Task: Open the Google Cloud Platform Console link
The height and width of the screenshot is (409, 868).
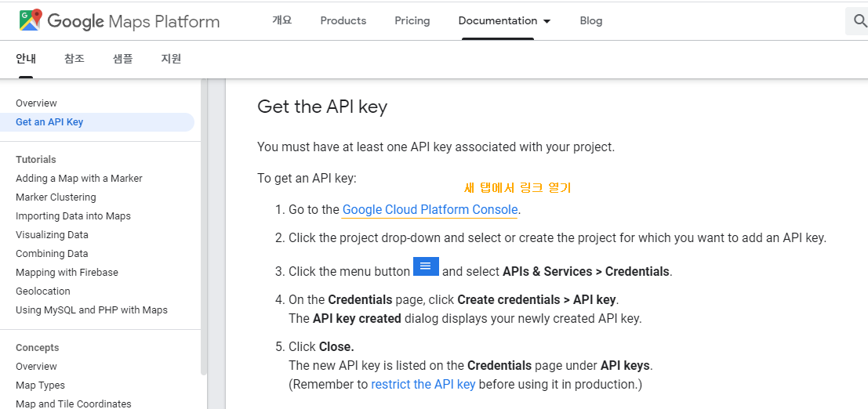Action: 430,210
